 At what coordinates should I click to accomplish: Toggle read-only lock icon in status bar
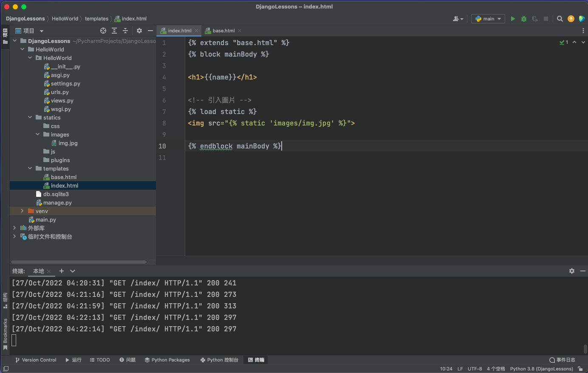pyautogui.click(x=580, y=369)
